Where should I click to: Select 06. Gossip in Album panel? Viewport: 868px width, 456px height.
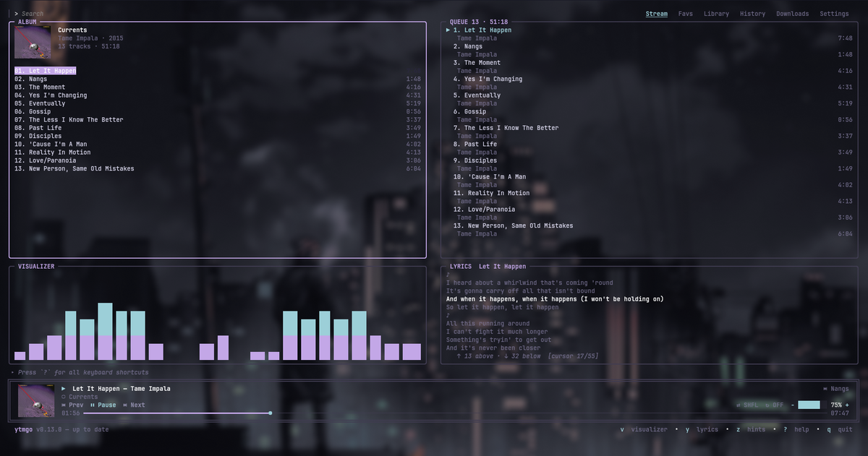[217, 111]
